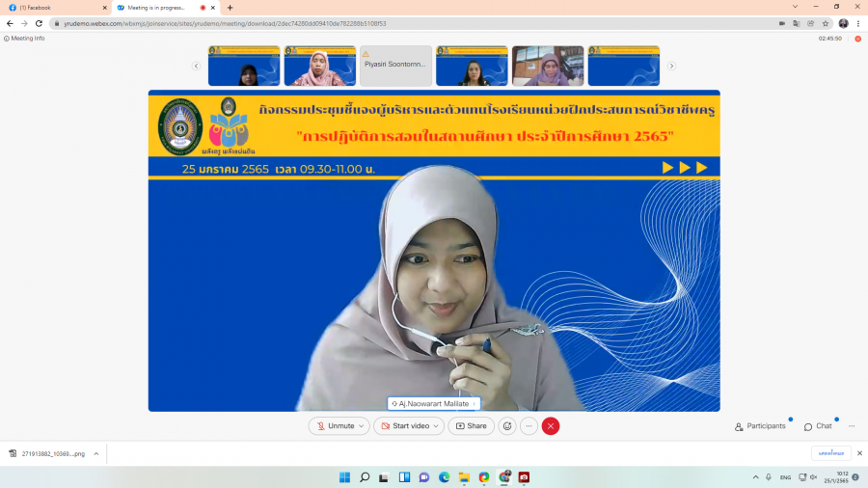Viewport: 868px width, 488px height.
Task: Click the Windows Start button on taskbar
Action: tap(344, 476)
